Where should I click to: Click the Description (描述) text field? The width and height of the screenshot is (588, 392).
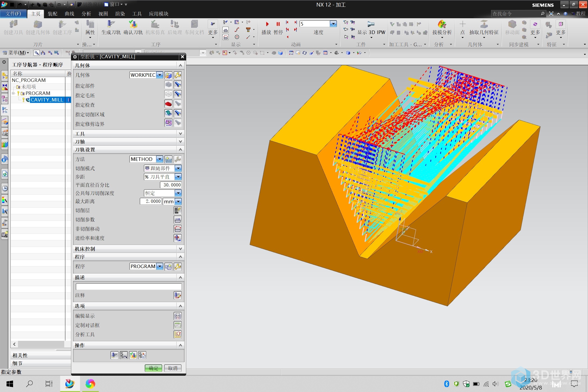128,287
